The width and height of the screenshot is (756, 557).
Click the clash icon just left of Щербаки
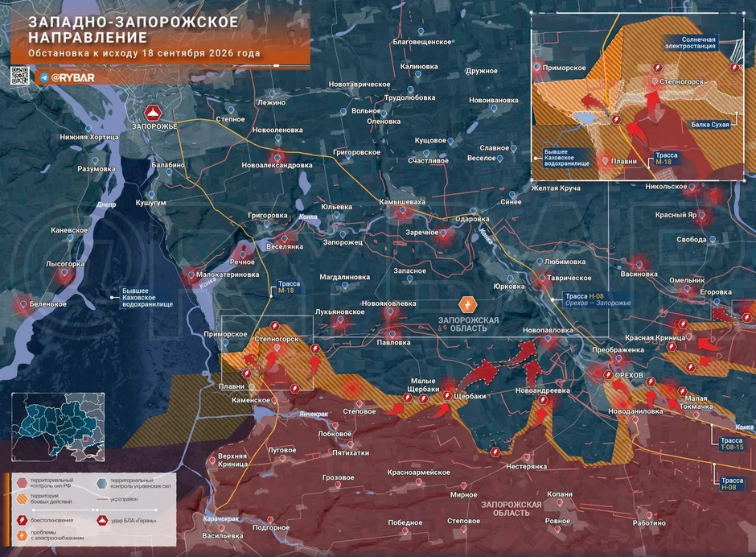(x=446, y=396)
